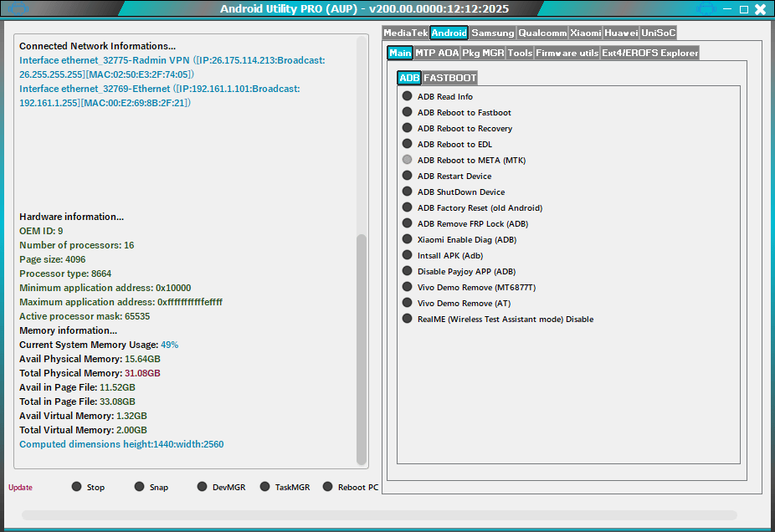Image resolution: width=775 pixels, height=532 pixels.
Task: Click the 32769-Ethernet interface line
Action: tap(160, 96)
